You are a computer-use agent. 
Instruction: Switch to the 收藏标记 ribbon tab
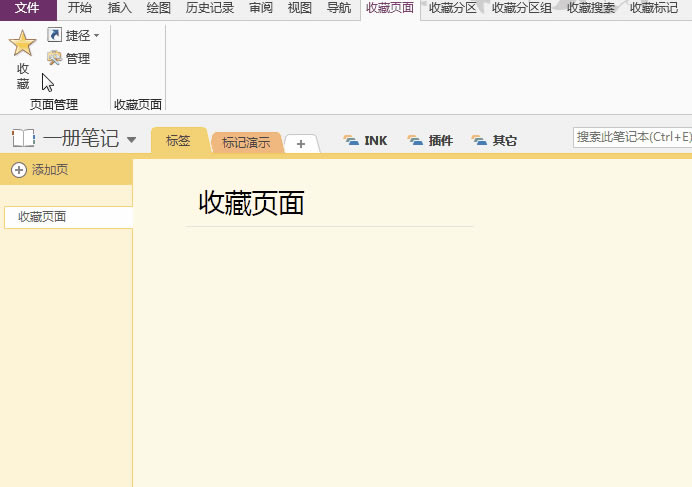click(x=654, y=8)
